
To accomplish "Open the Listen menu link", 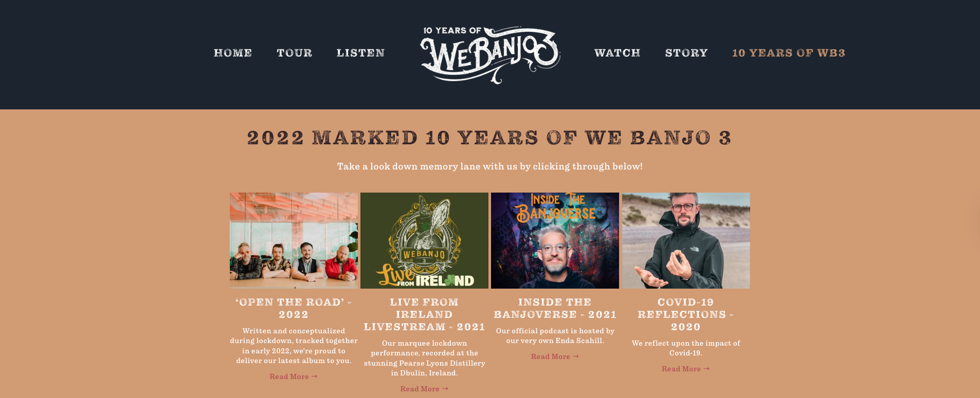I will pyautogui.click(x=361, y=53).
